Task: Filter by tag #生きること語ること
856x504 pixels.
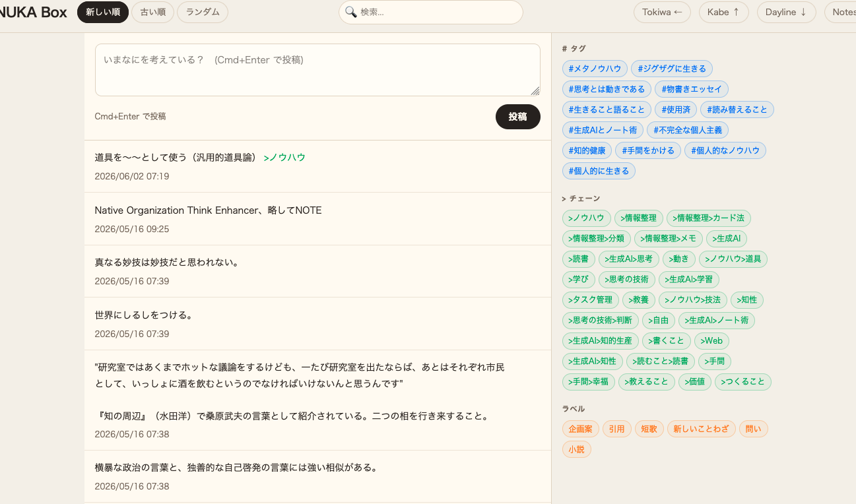Action: tap(607, 110)
